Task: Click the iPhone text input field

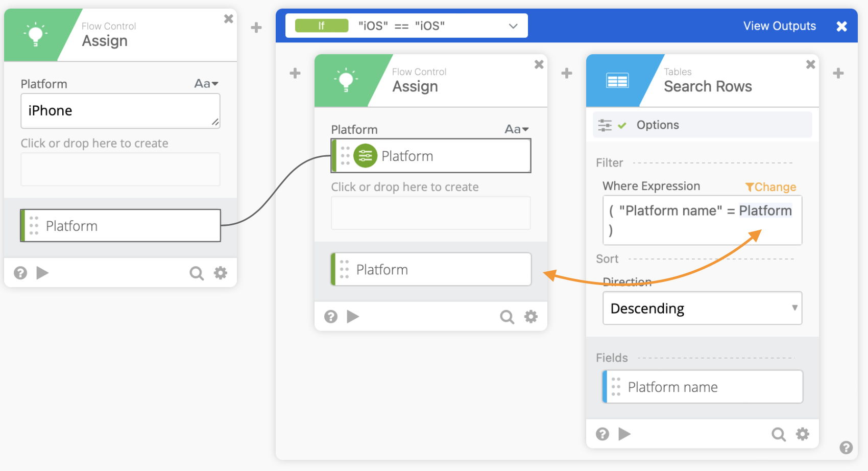Action: pyautogui.click(x=120, y=111)
